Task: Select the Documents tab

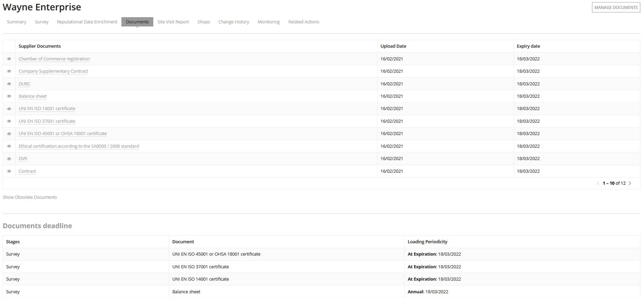Action: 137,22
